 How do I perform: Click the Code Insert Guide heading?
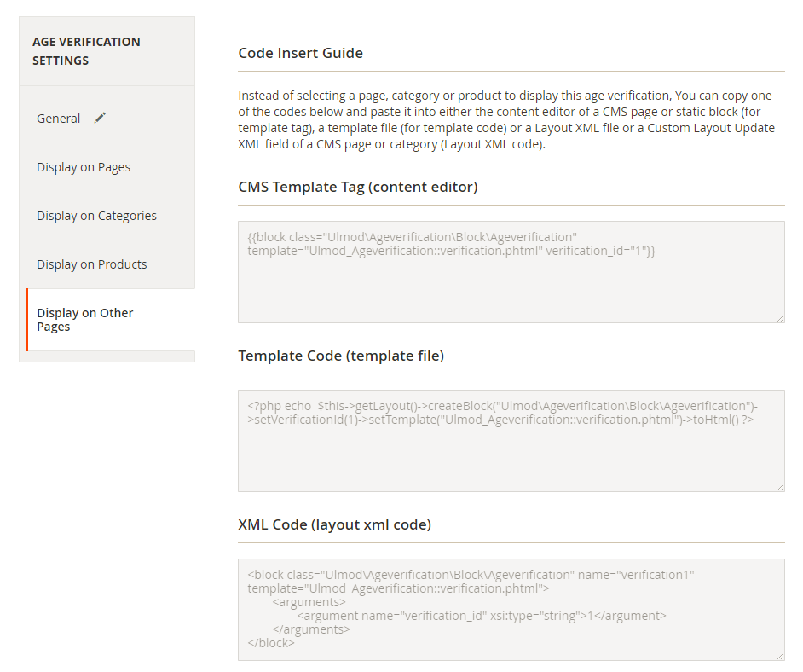pyautogui.click(x=301, y=53)
